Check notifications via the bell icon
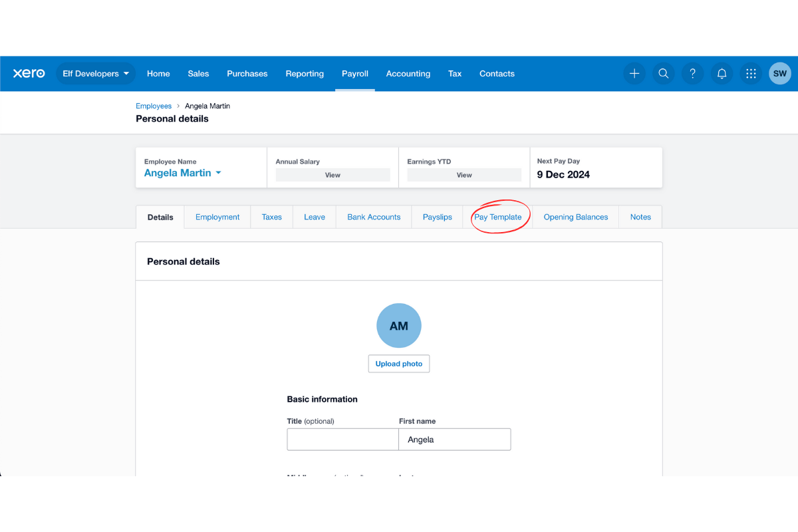 722,73
